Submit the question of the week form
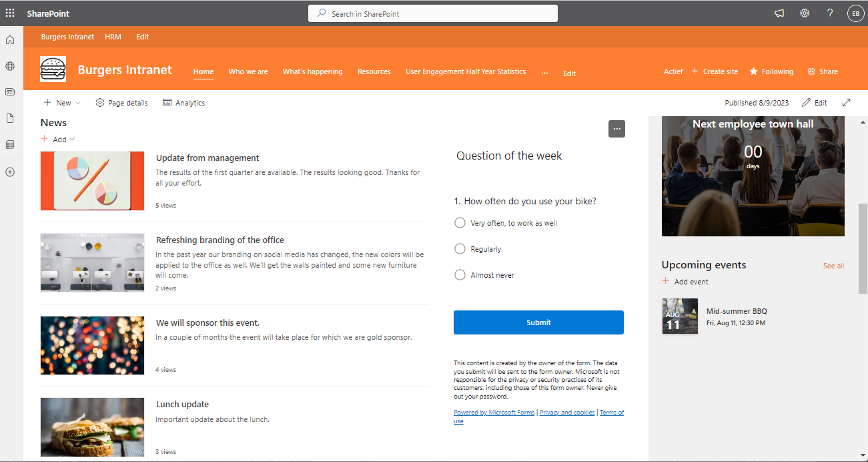The image size is (868, 462). tap(538, 322)
